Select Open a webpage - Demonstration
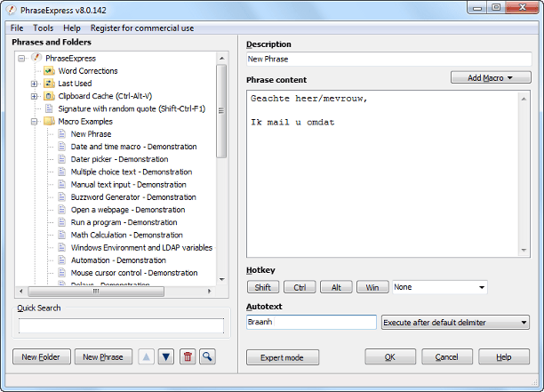The image size is (544, 392). (128, 210)
